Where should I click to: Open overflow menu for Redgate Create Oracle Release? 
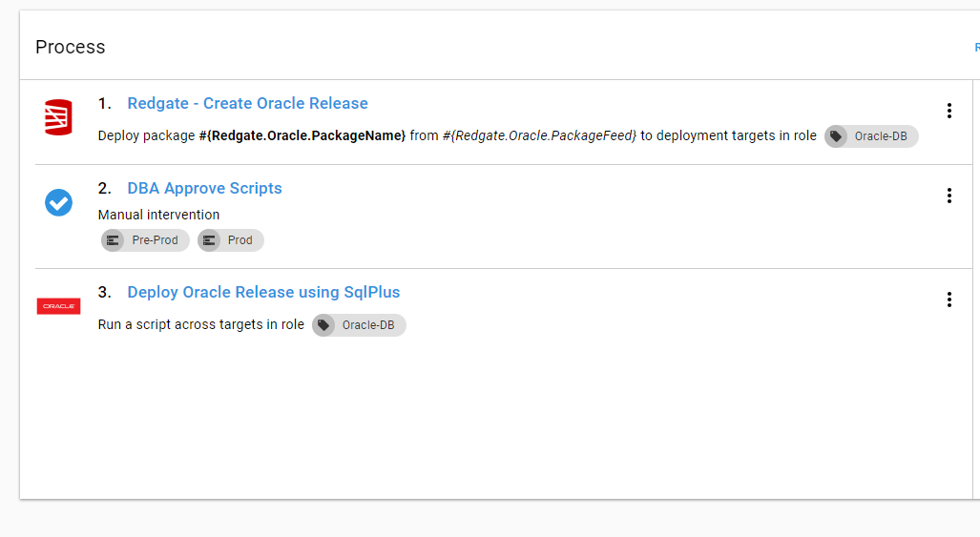[x=949, y=111]
